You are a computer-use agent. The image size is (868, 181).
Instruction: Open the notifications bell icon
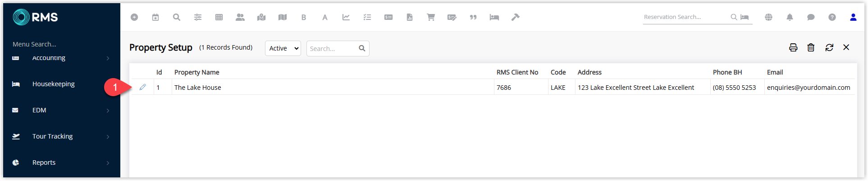790,17
